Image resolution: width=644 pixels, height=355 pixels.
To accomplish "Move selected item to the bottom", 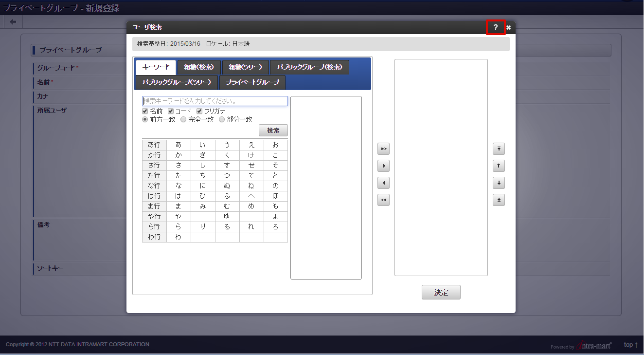I will click(499, 200).
